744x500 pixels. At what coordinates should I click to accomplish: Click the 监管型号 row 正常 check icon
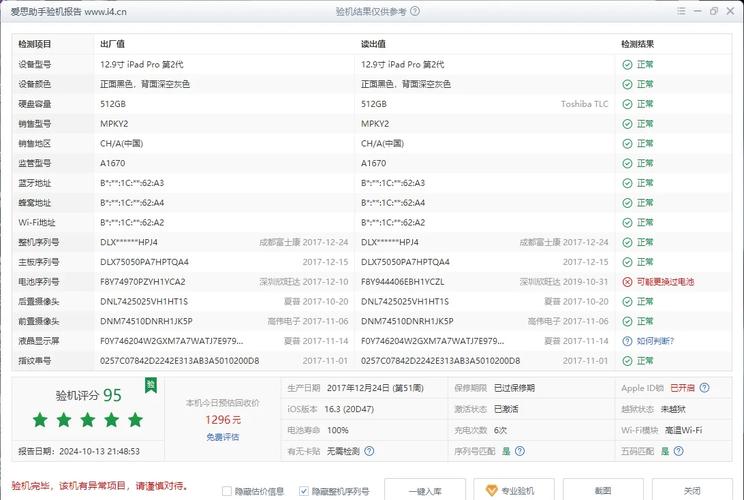tap(627, 163)
